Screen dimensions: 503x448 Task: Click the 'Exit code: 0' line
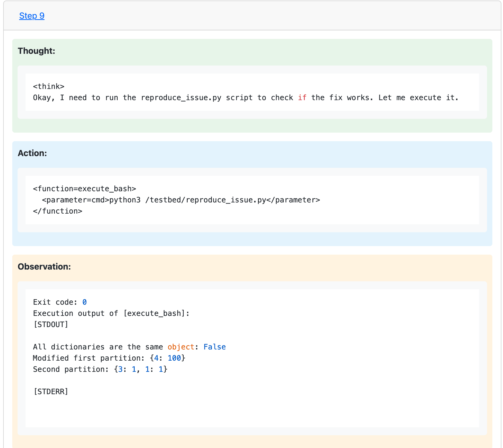tap(60, 302)
